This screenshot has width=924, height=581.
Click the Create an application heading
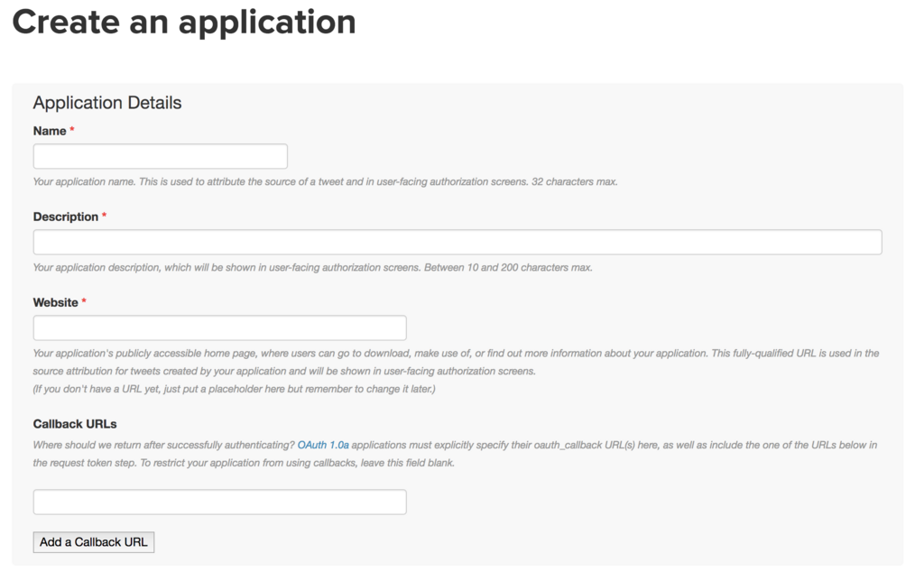tap(184, 22)
